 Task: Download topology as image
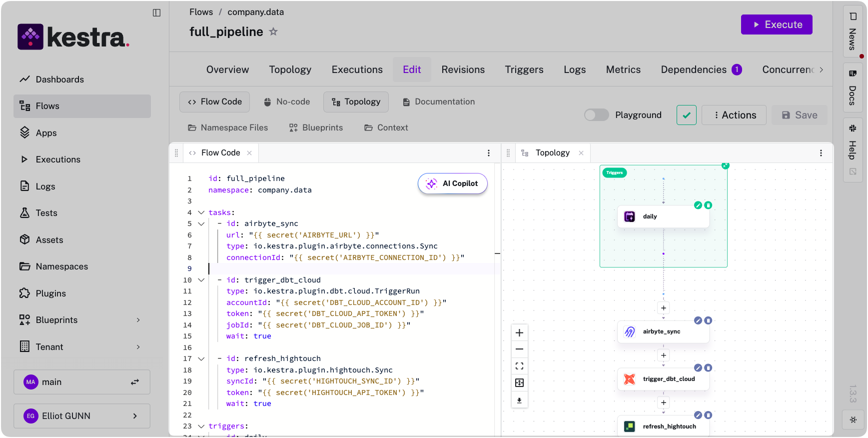pos(520,400)
